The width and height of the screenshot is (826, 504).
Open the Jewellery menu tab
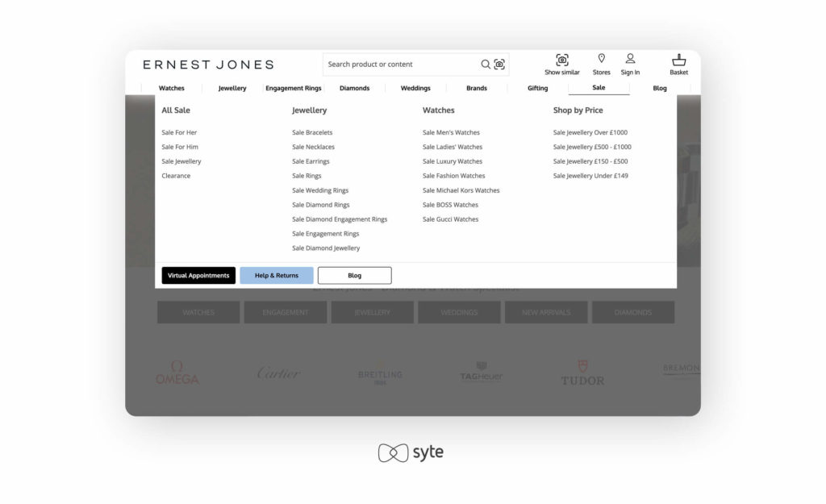tap(232, 88)
